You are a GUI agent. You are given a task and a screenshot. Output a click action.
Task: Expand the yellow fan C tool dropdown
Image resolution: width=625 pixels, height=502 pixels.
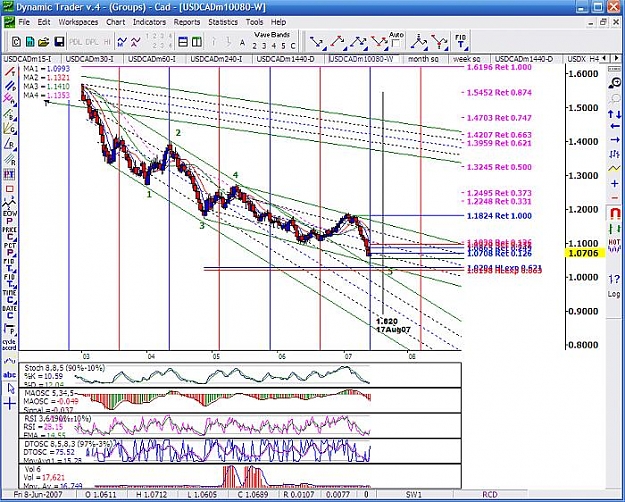tap(14, 134)
